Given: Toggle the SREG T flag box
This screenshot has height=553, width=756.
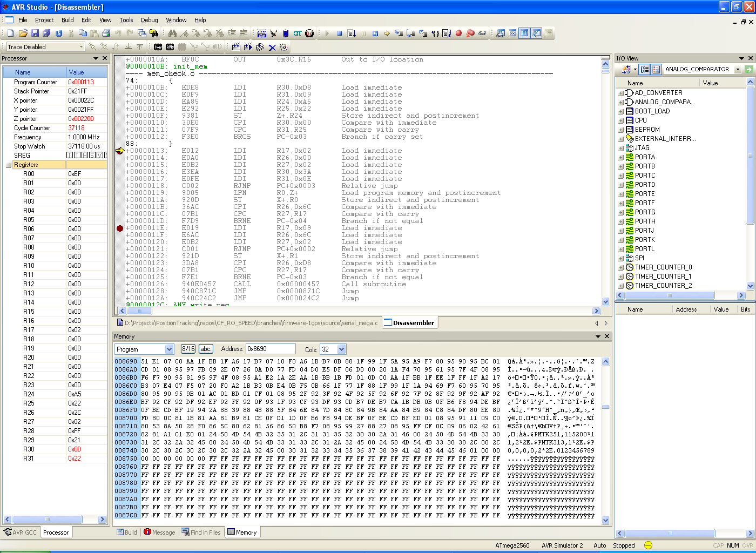Looking at the screenshot, I should [77, 155].
